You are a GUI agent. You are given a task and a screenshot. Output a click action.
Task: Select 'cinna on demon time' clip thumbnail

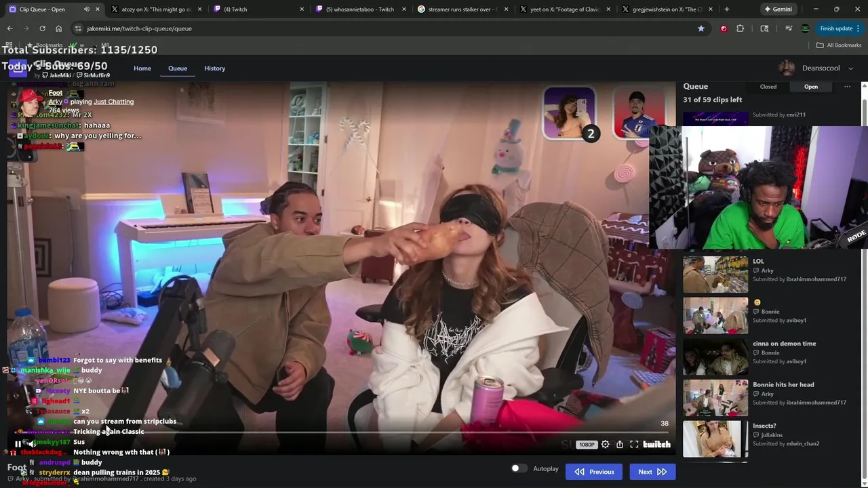(715, 357)
